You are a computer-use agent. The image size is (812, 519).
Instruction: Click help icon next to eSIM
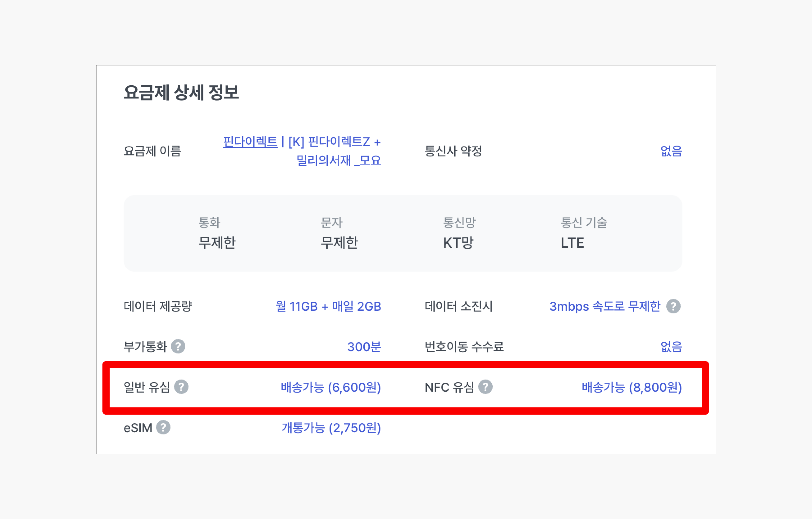(x=163, y=427)
